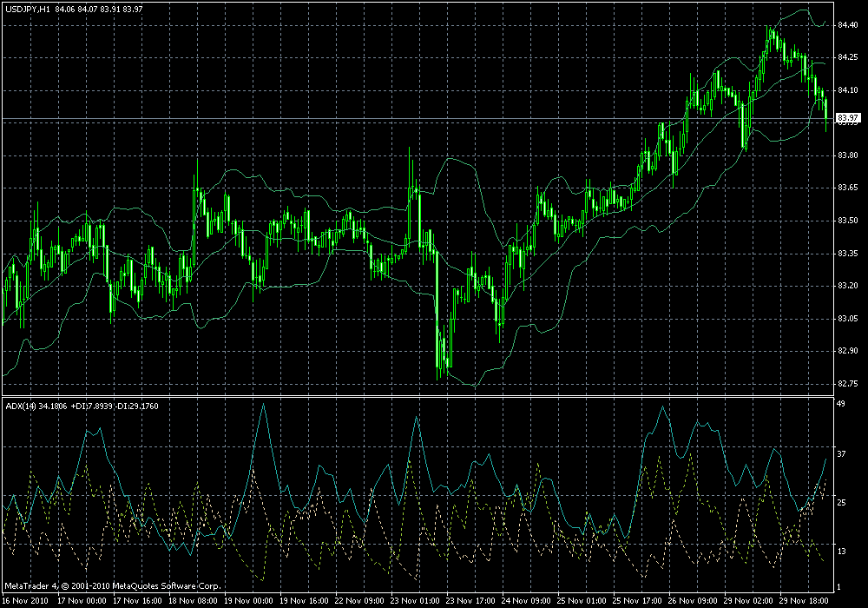Select the 25 Nov 17:00 time label

click(x=637, y=601)
